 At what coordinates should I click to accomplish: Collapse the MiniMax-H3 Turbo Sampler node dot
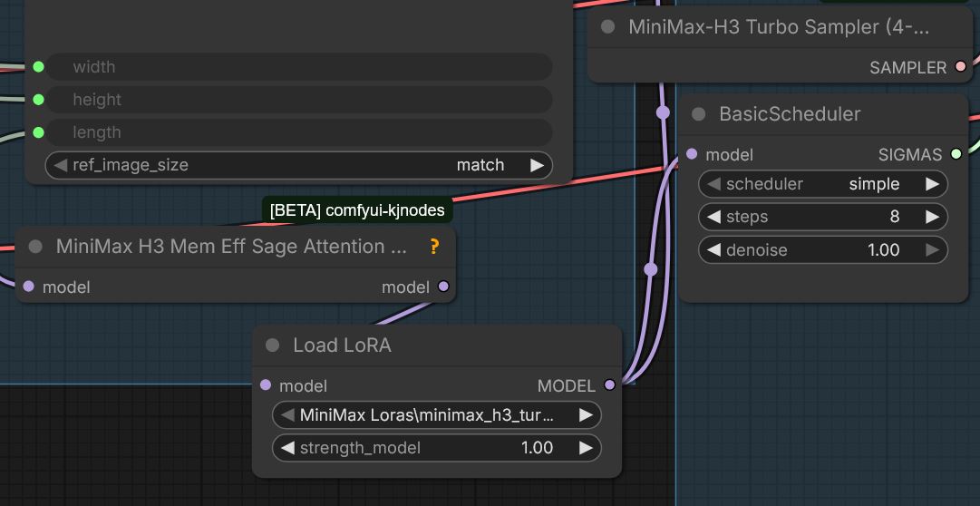coord(606,27)
